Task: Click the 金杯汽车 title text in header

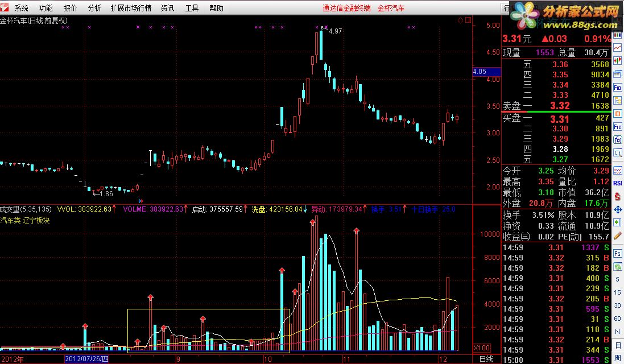Action: 391,8
